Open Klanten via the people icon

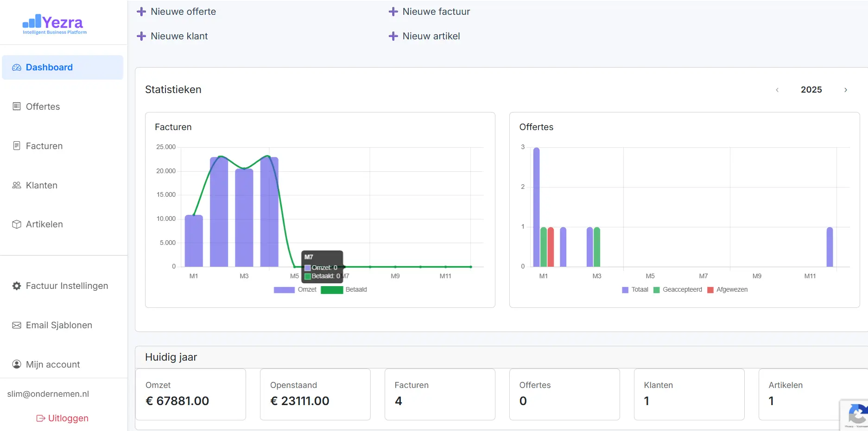point(16,185)
